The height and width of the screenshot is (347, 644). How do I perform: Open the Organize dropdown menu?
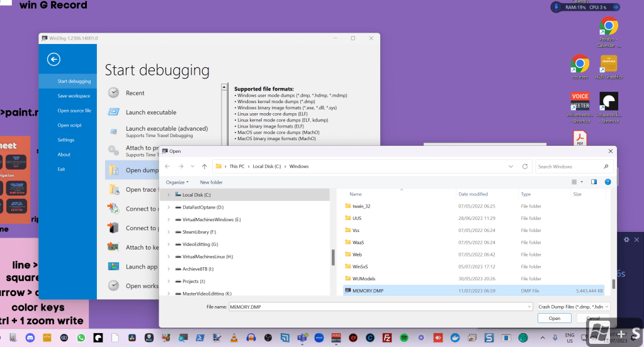coord(177,182)
